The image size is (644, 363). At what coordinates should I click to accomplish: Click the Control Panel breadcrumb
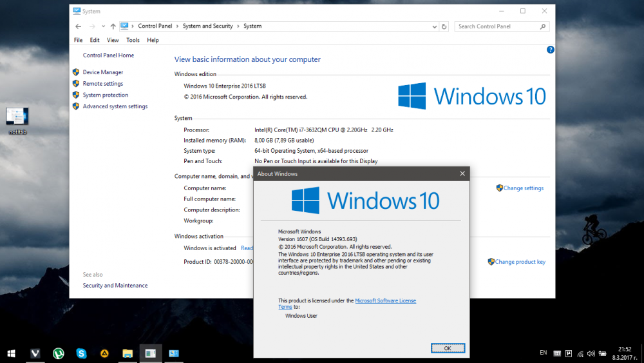coord(155,26)
